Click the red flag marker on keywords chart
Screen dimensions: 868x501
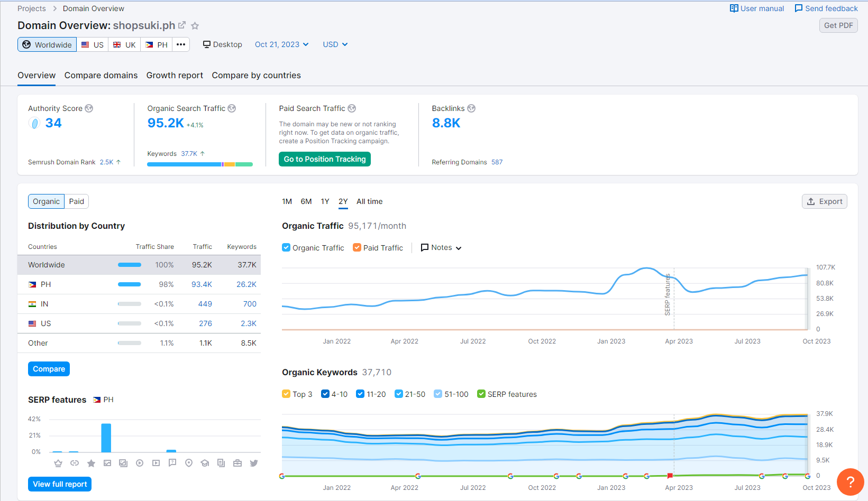pos(670,476)
